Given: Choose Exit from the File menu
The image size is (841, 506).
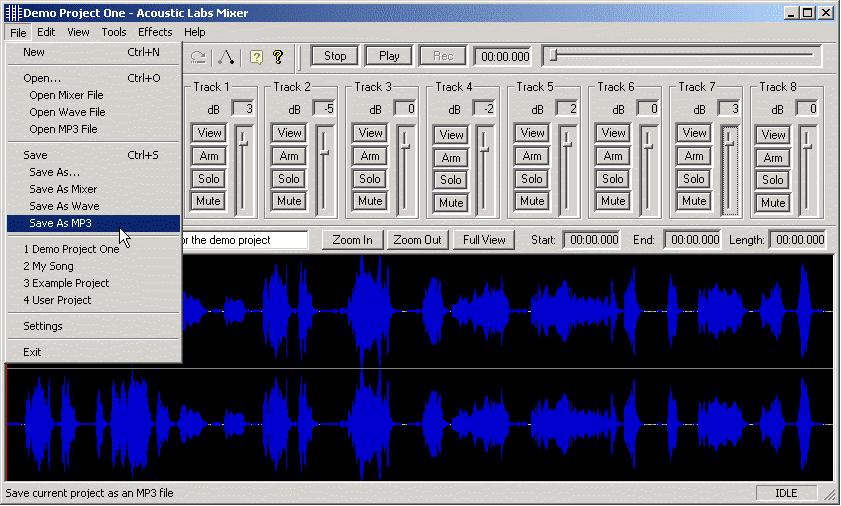Looking at the screenshot, I should [x=93, y=353].
